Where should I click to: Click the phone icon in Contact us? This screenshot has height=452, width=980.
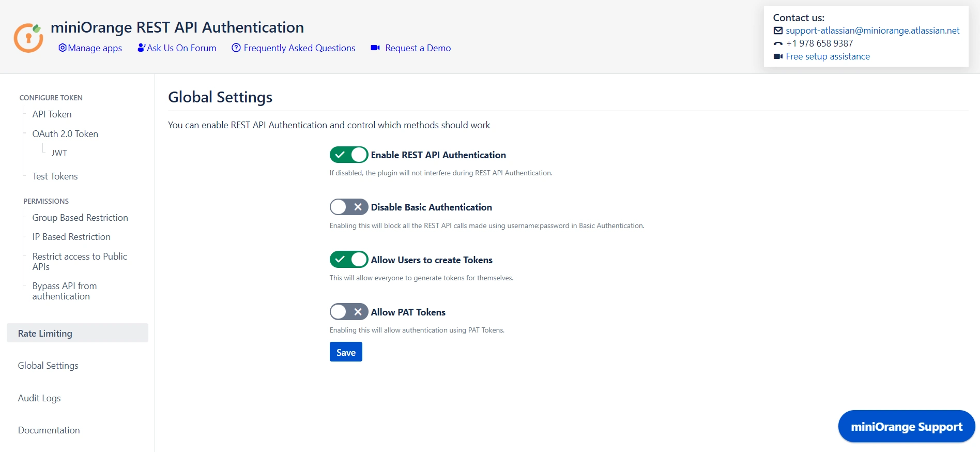pos(778,43)
